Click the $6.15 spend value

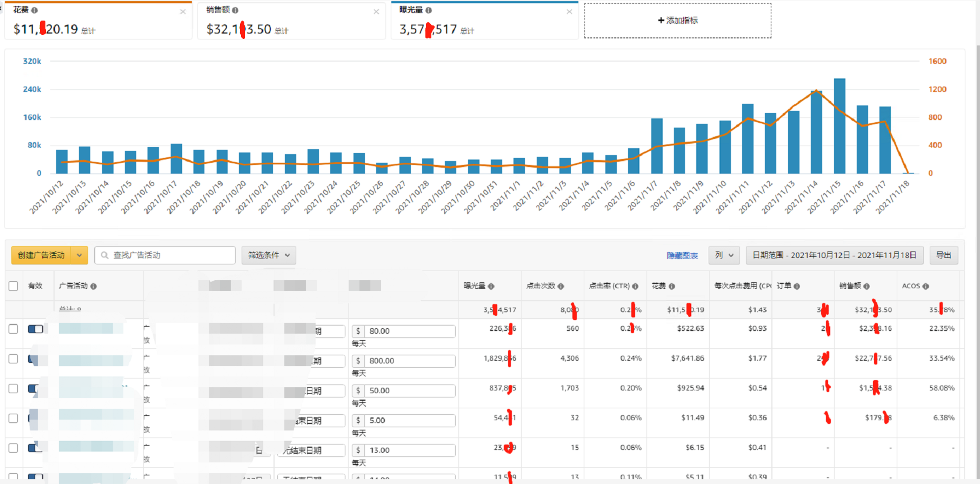(x=695, y=448)
